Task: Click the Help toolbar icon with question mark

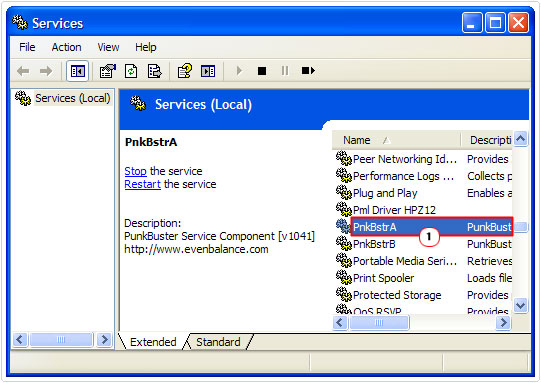Action: (x=185, y=71)
